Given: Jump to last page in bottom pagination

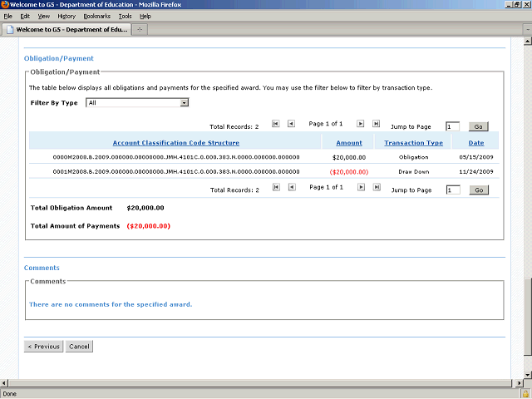Looking at the screenshot, I should click(x=377, y=188).
